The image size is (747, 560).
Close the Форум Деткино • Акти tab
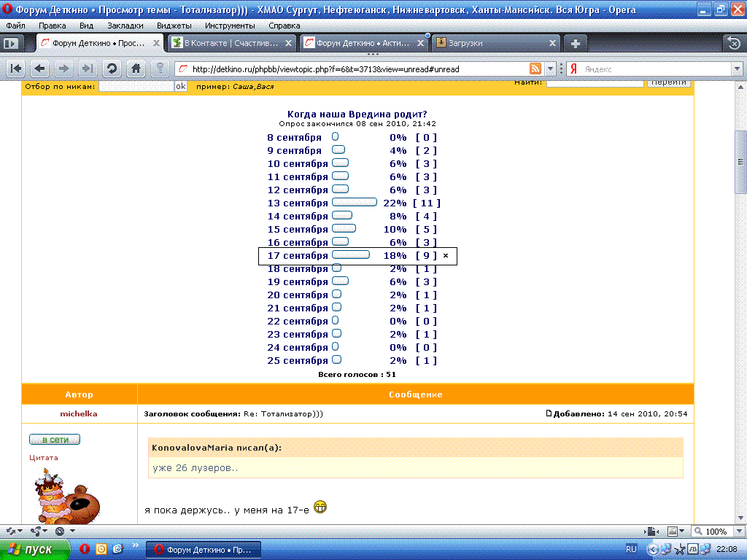click(x=420, y=43)
